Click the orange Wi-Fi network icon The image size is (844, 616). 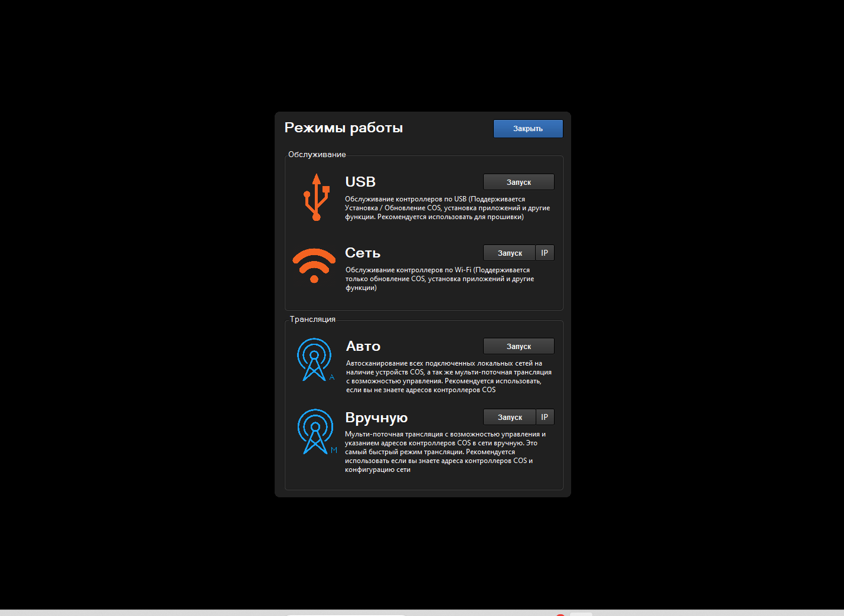coord(314,265)
